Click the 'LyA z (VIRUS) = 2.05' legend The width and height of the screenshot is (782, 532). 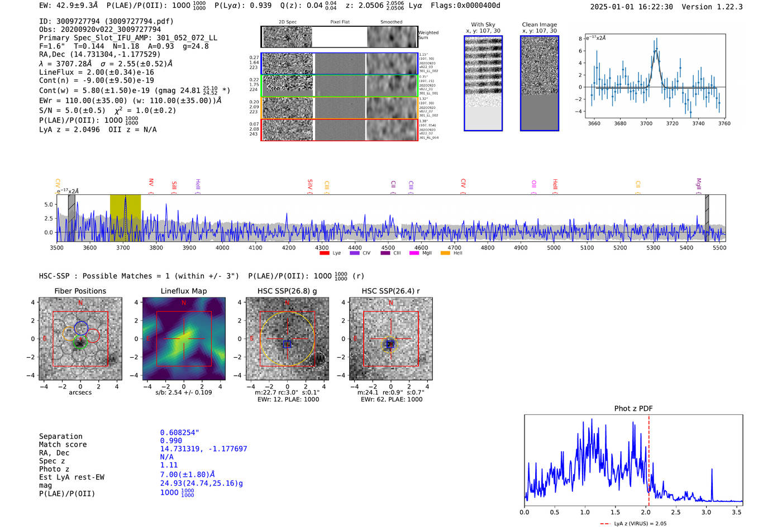click(633, 524)
